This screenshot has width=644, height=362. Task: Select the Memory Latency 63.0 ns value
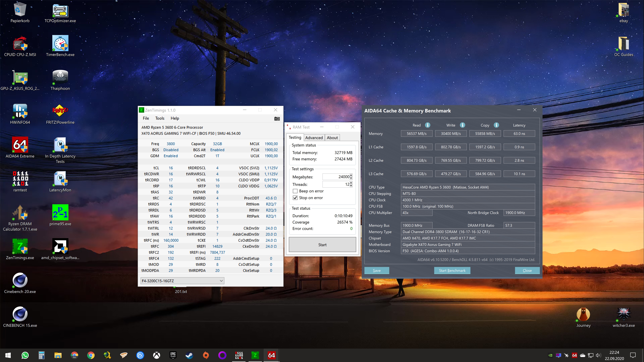point(519,134)
